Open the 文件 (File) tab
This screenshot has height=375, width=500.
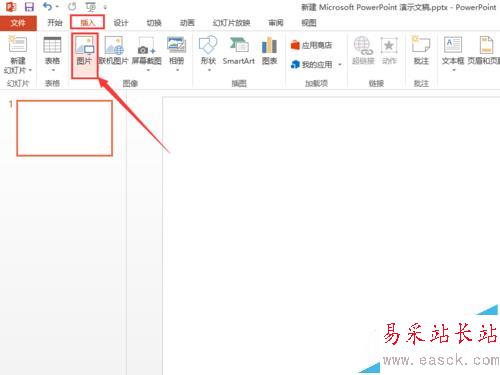click(x=18, y=23)
